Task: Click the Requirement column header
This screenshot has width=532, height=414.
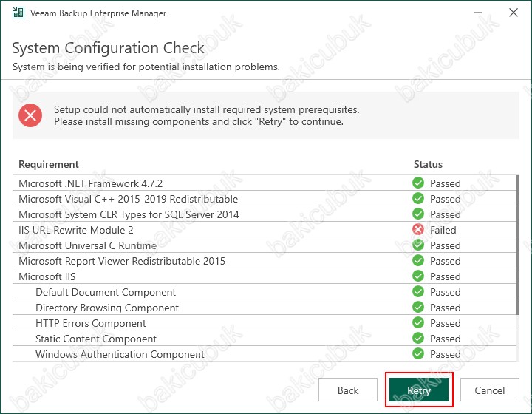Action: (x=49, y=164)
